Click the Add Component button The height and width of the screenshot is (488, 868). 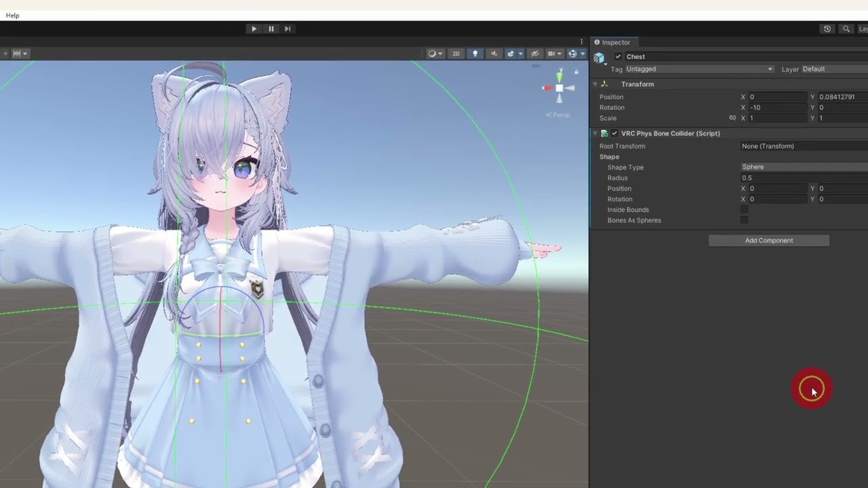tap(769, 241)
